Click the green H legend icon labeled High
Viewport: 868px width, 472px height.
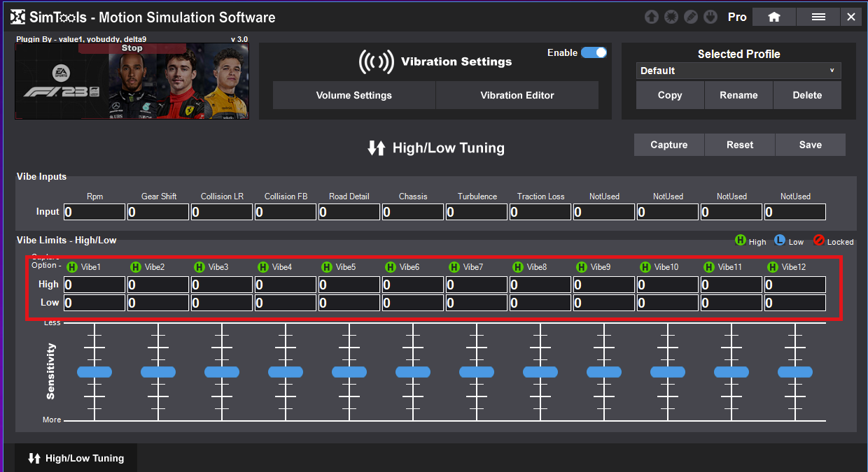pos(741,241)
